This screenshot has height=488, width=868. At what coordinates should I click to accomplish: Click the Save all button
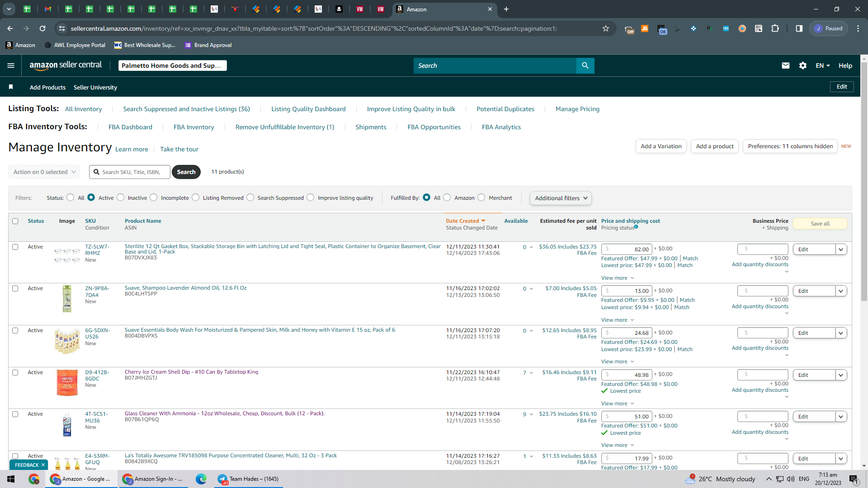coord(820,224)
